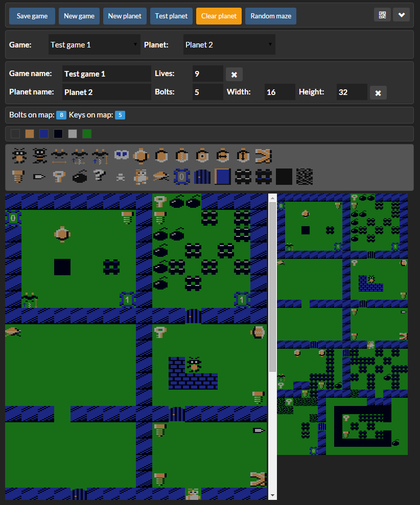420x505 pixels.
Task: Select the blue eyes tile in the palette
Action: tap(121, 155)
